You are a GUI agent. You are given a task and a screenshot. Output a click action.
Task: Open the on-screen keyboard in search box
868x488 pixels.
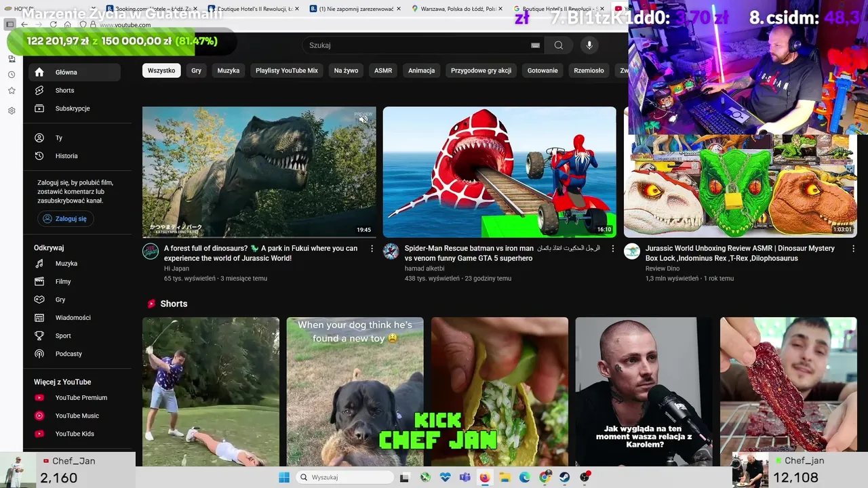[535, 45]
